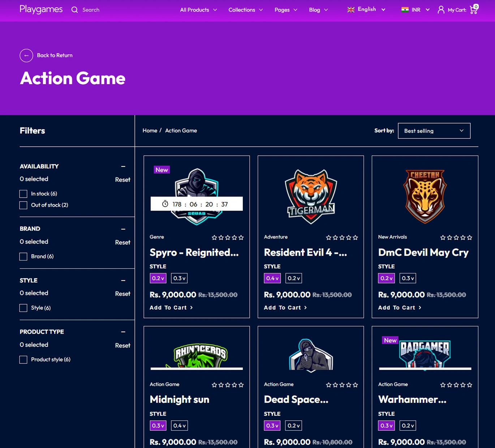Screen dimensions: 495x448
Task: Select 0.2v style on Dead Space
Action: 293,426
